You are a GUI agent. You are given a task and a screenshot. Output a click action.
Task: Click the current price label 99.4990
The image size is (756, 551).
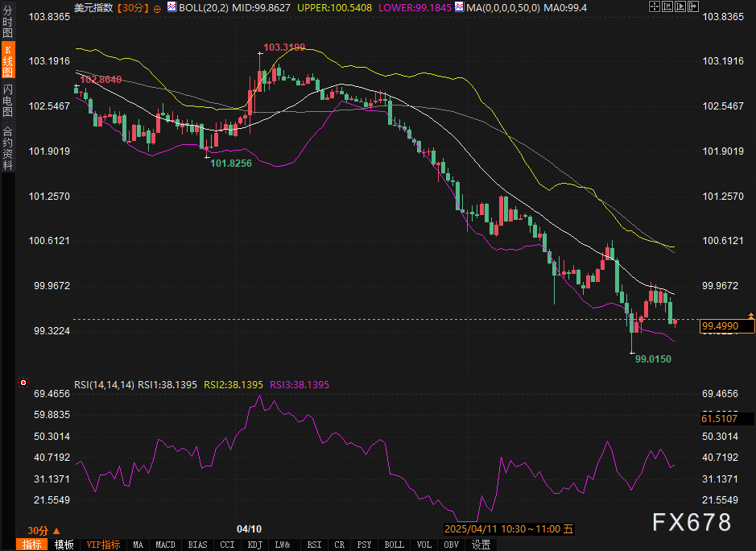pyautogui.click(x=721, y=325)
